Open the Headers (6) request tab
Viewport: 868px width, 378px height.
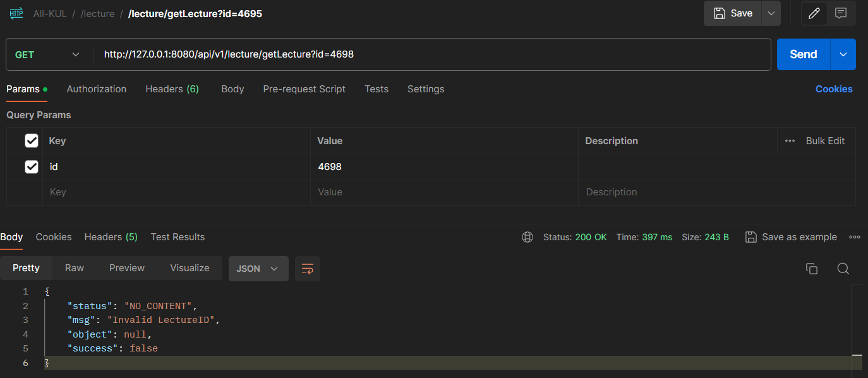pos(172,89)
